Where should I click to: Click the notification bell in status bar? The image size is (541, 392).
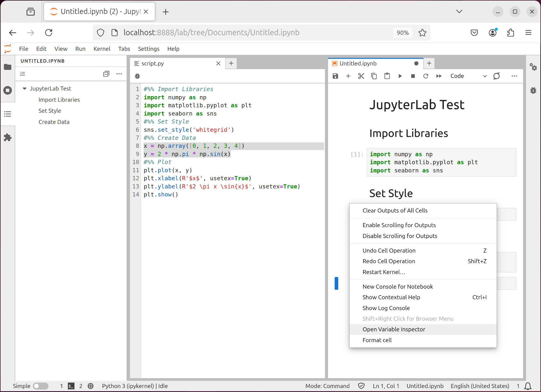point(528,386)
